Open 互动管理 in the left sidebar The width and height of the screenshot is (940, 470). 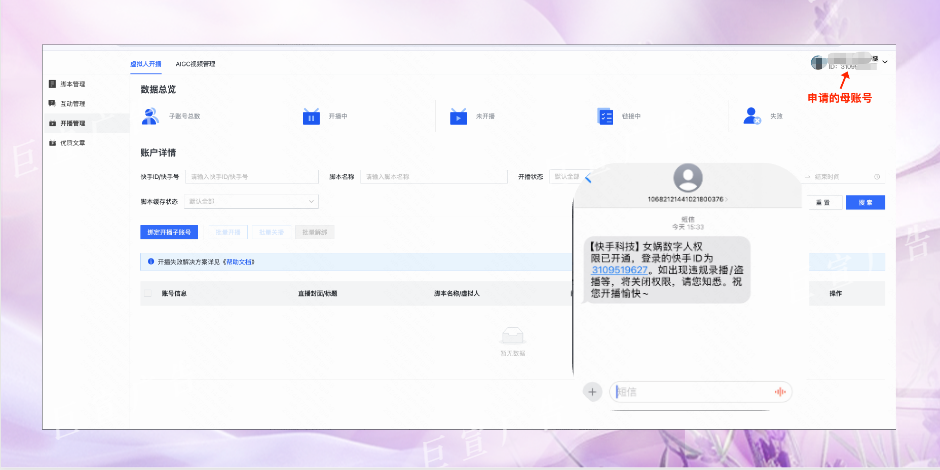coord(73,104)
